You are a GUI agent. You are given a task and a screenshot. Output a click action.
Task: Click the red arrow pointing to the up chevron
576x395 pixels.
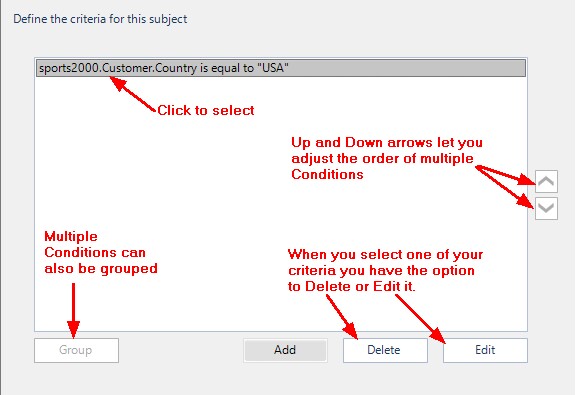pos(505,175)
